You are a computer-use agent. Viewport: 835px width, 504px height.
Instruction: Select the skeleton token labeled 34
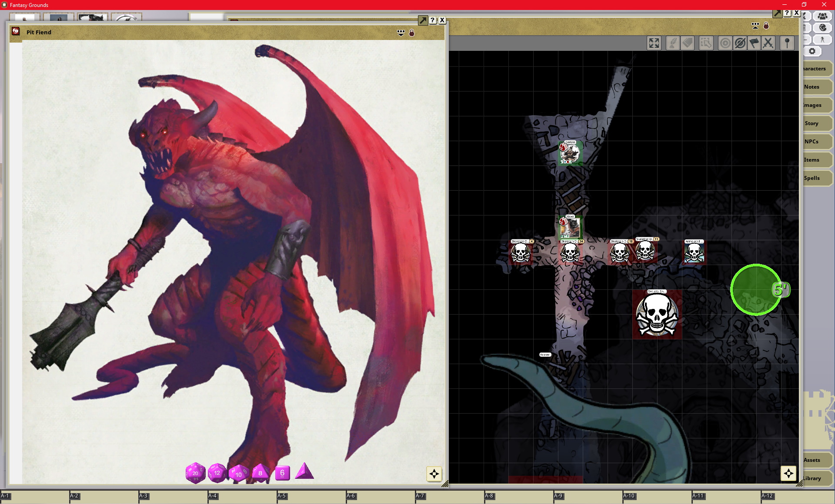pos(570,252)
